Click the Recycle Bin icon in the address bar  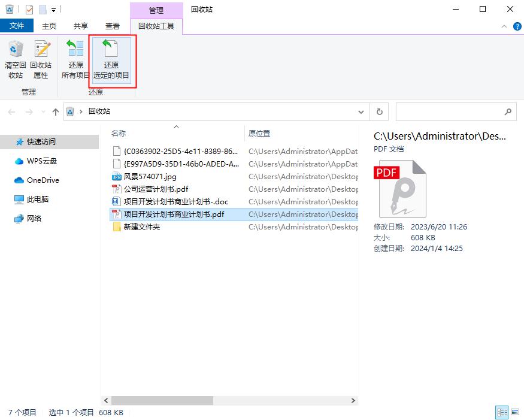click(x=70, y=111)
